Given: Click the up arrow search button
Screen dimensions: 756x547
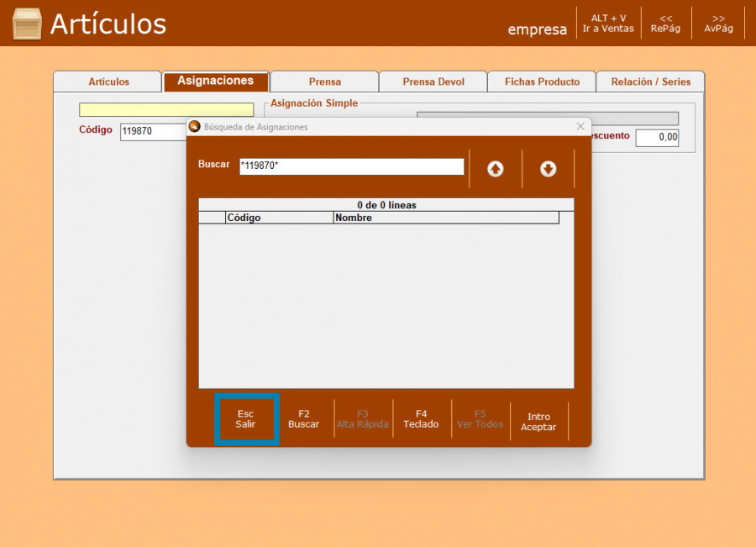Looking at the screenshot, I should click(x=496, y=169).
